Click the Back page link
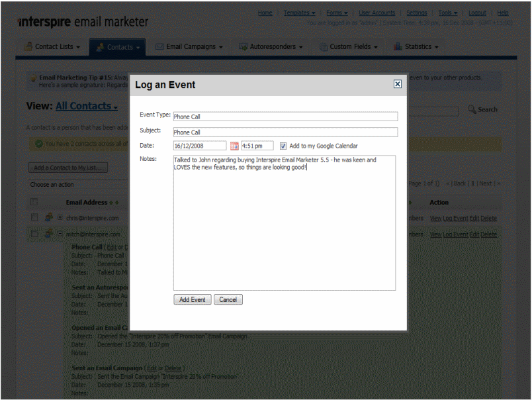532x400 pixels. [x=460, y=183]
